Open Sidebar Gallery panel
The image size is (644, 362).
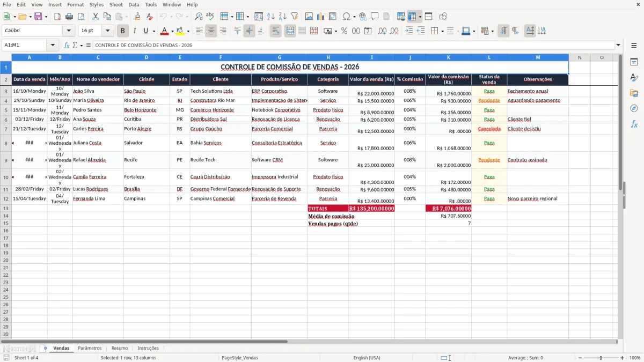coord(634,93)
